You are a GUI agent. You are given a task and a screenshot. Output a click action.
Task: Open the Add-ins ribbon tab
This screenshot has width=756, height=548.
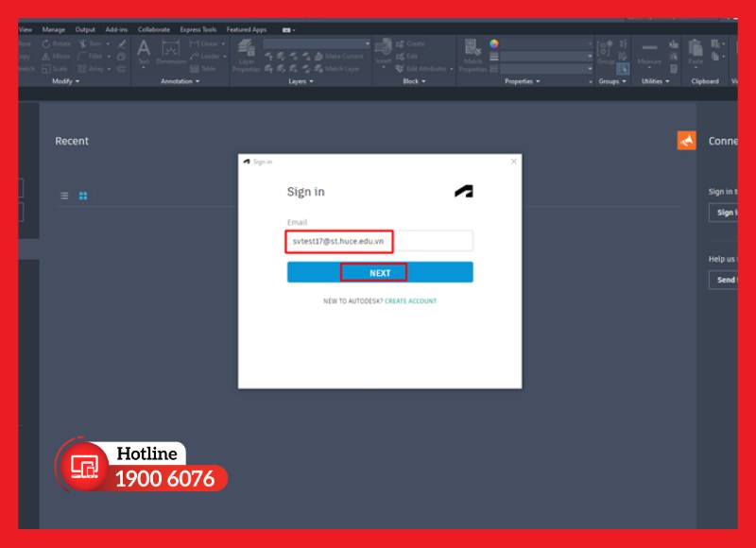pos(116,30)
